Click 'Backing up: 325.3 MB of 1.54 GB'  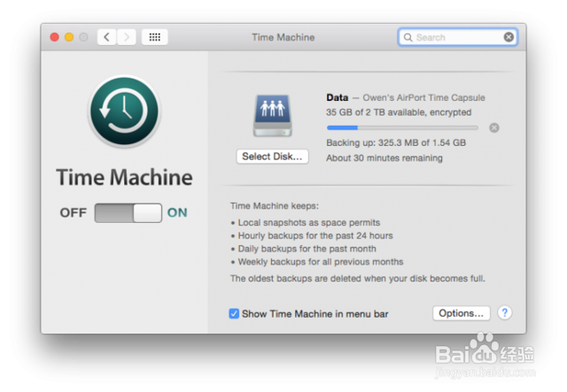click(396, 142)
